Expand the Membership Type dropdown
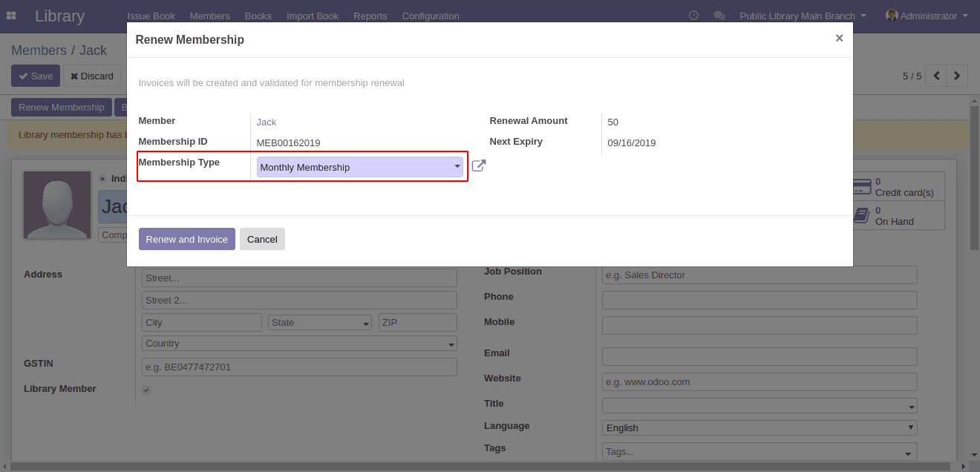Image resolution: width=980 pixels, height=472 pixels. (360, 167)
